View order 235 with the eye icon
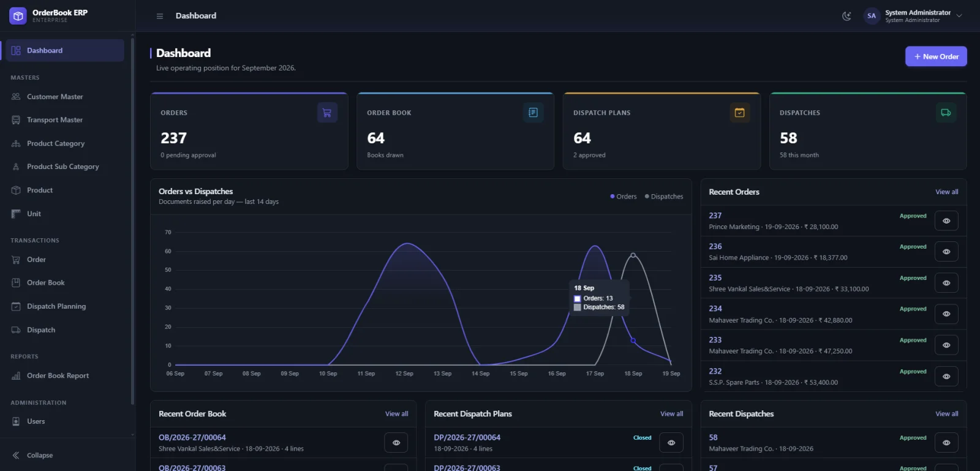Image resolution: width=980 pixels, height=471 pixels. [x=946, y=283]
